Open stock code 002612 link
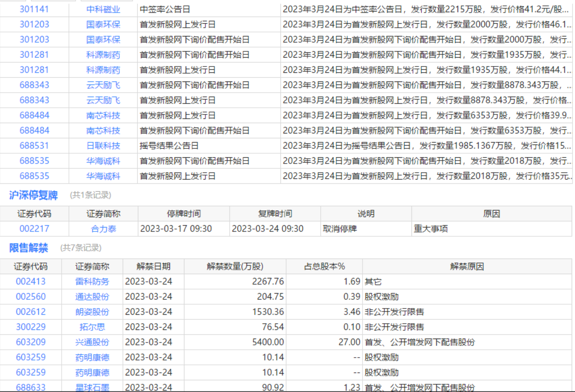The height and width of the screenshot is (392, 575). coord(31,312)
